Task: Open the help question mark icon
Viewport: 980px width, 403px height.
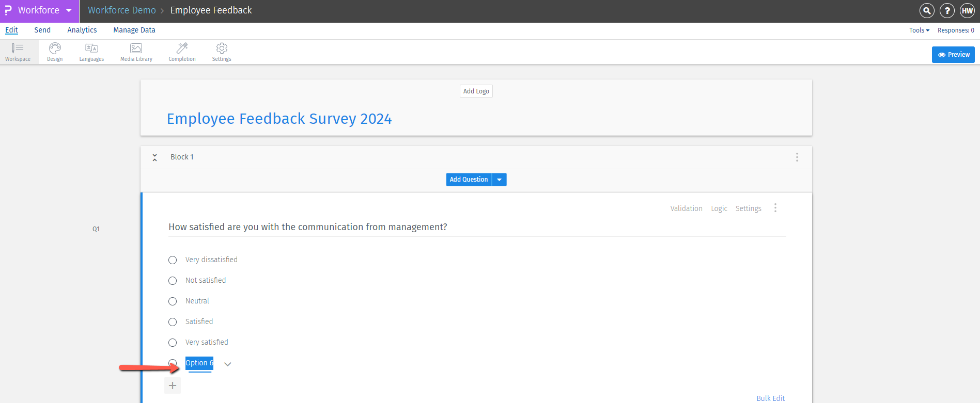Action: coord(947,10)
